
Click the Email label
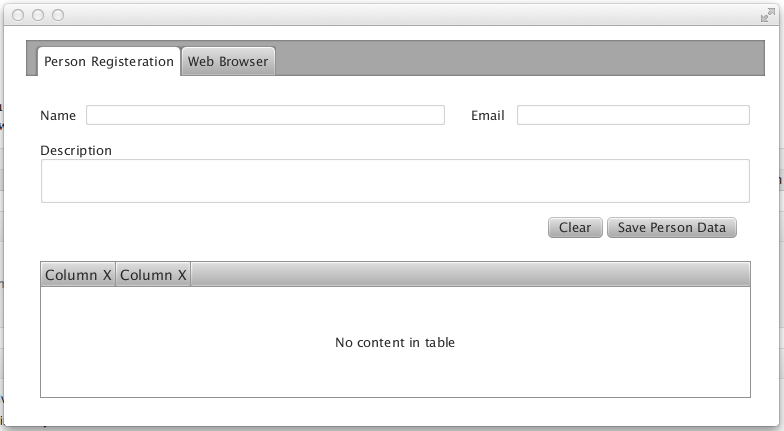coord(488,116)
